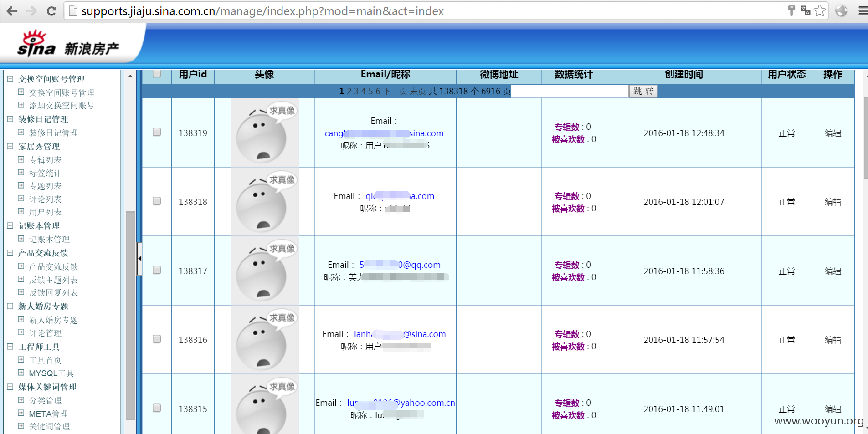
Task: Click the sidebar vertical scrollbar thumb
Action: [x=130, y=315]
